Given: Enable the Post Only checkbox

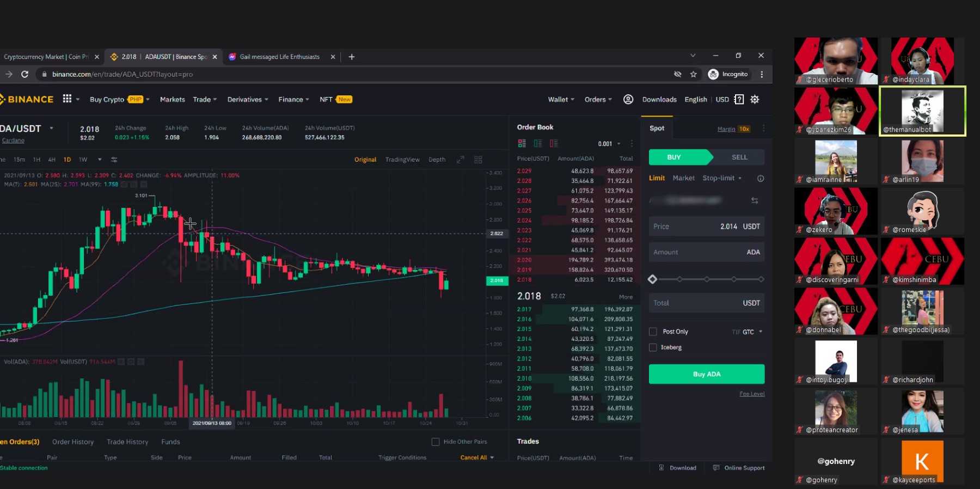Looking at the screenshot, I should point(653,332).
